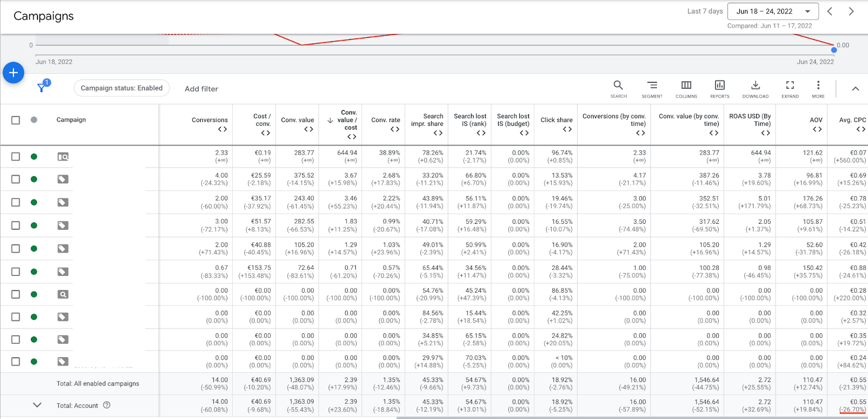Select checkbox for row with 4.00 conversions
The height and width of the screenshot is (419, 868).
tap(16, 179)
